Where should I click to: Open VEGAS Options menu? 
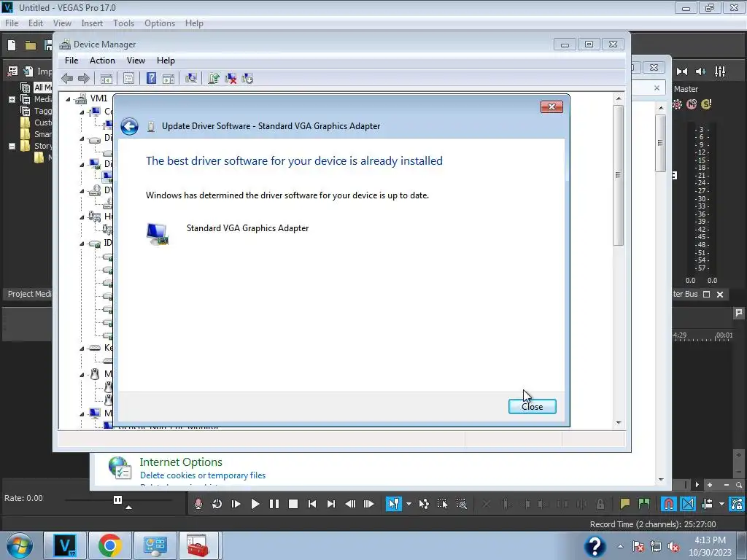(160, 23)
